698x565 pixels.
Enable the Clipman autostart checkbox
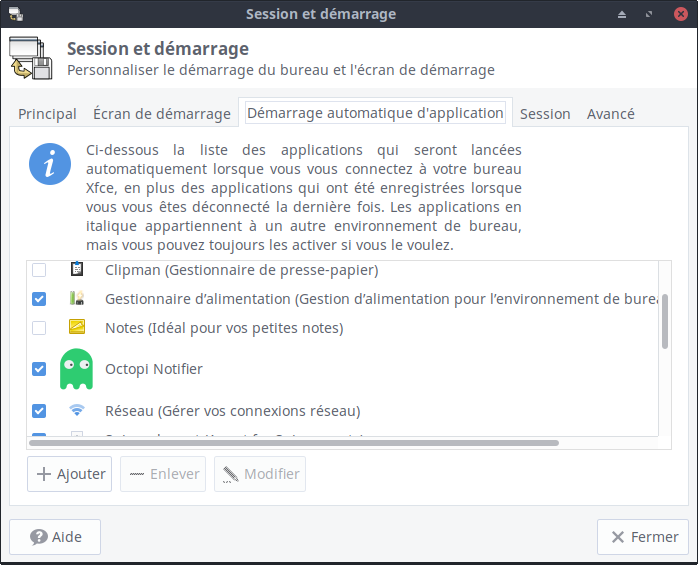(x=39, y=270)
